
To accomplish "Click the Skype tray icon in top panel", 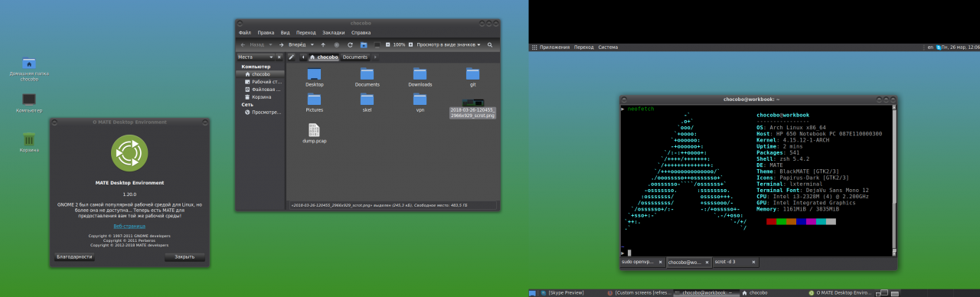I will [939, 47].
